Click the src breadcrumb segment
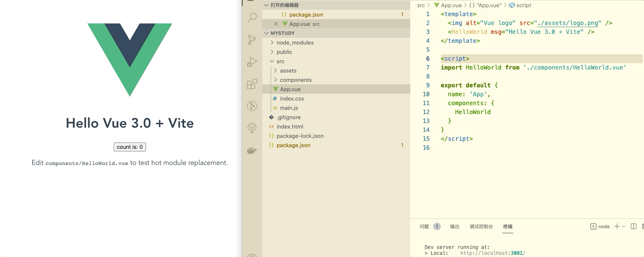The height and width of the screenshot is (257, 644). coord(421,5)
